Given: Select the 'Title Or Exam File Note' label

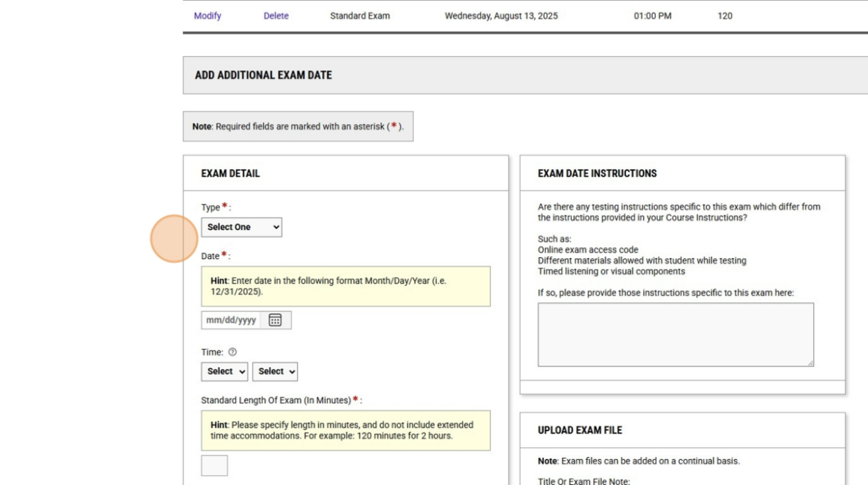Looking at the screenshot, I should point(584,482).
